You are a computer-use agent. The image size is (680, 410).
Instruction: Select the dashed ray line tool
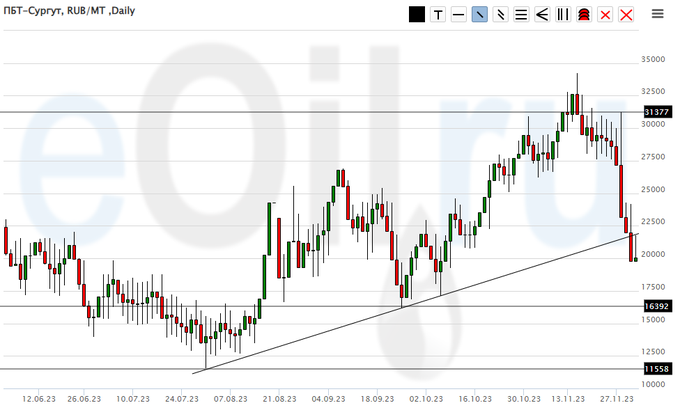500,14
